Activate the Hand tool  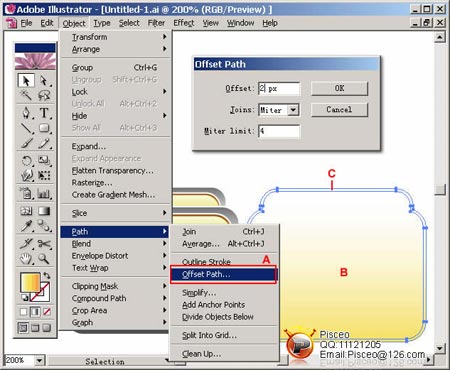(26, 258)
